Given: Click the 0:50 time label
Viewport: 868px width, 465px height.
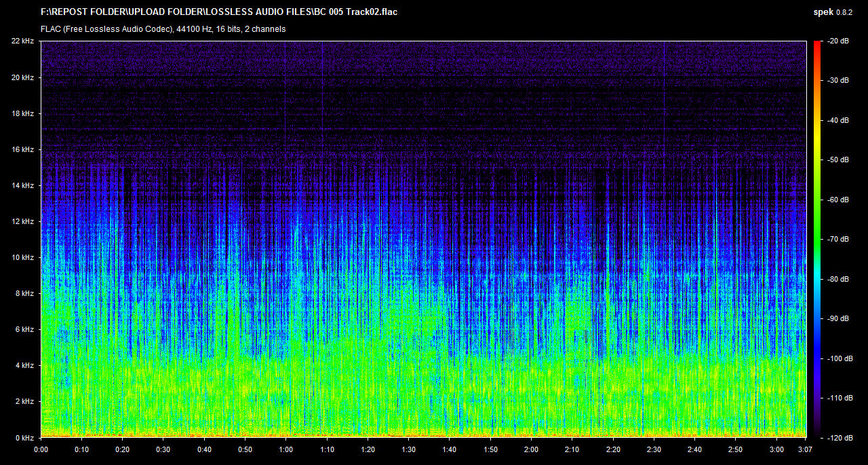Looking at the screenshot, I should [x=245, y=449].
